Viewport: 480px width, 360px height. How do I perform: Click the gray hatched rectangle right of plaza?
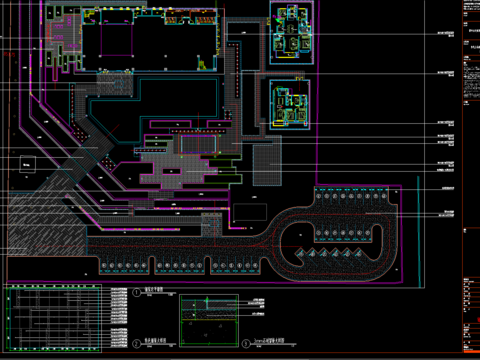tap(267, 165)
